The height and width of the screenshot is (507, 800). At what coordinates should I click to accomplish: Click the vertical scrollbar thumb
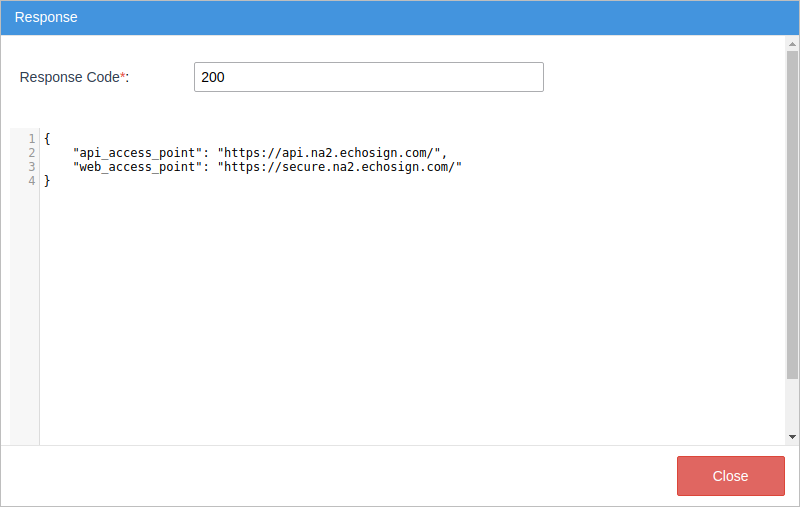click(792, 215)
